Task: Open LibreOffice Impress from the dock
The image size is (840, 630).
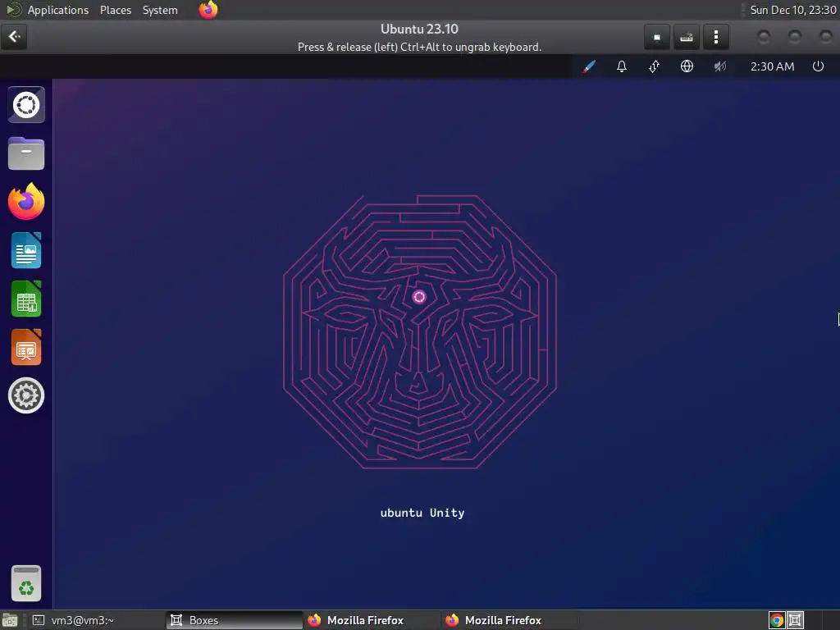Action: (26, 347)
